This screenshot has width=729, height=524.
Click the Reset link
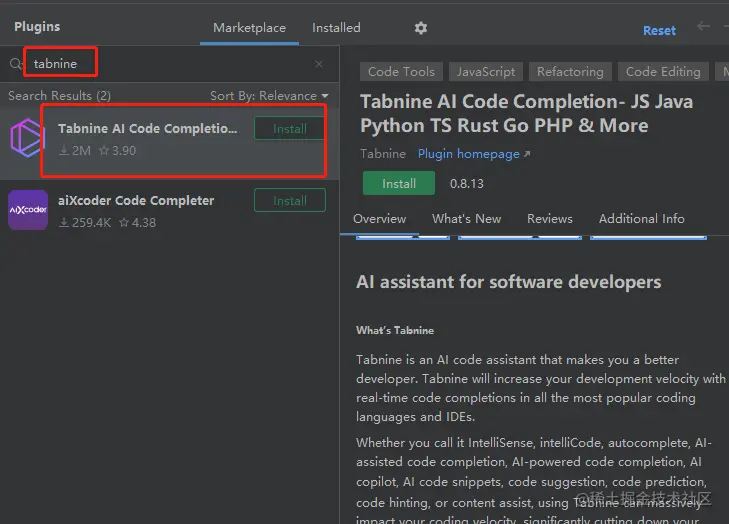659,31
